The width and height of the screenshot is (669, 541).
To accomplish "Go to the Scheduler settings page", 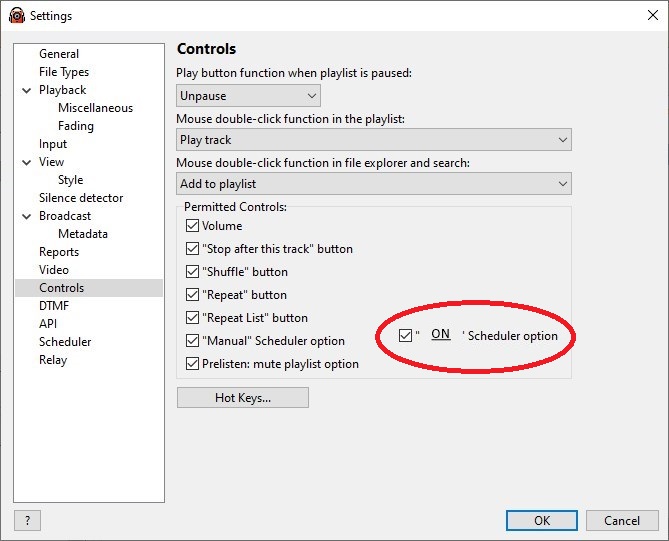I will coord(65,342).
